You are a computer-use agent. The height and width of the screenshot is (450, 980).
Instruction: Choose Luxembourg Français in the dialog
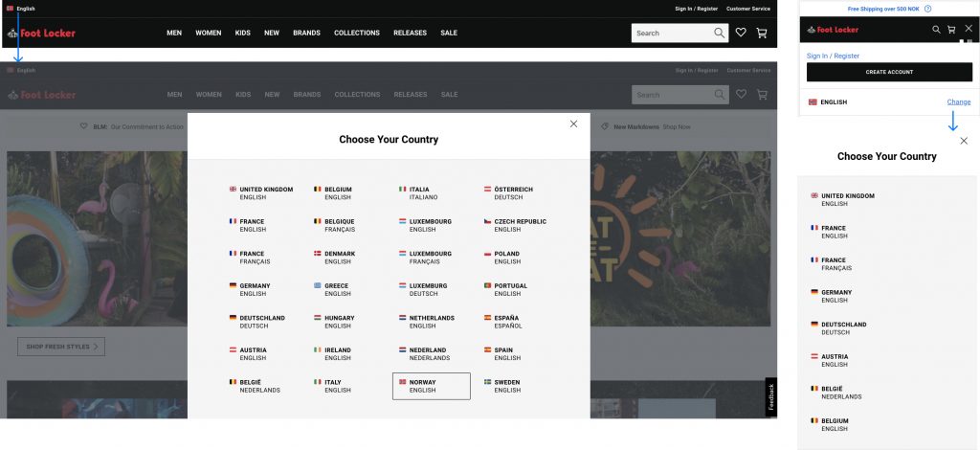(425, 258)
